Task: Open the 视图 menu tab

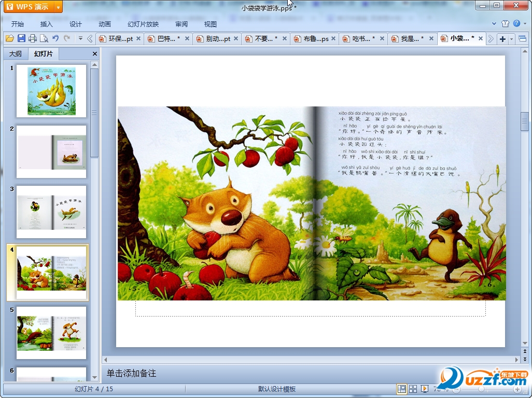Action: tap(211, 24)
